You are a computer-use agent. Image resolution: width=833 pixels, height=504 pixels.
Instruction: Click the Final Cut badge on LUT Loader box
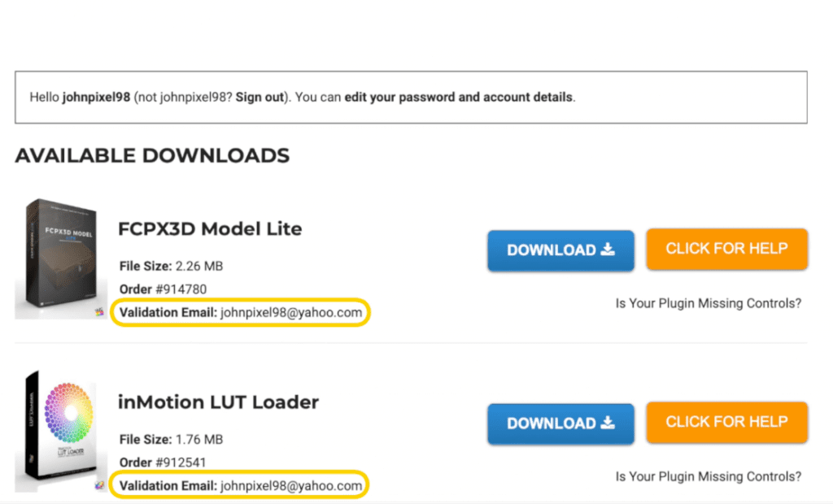tap(100, 484)
